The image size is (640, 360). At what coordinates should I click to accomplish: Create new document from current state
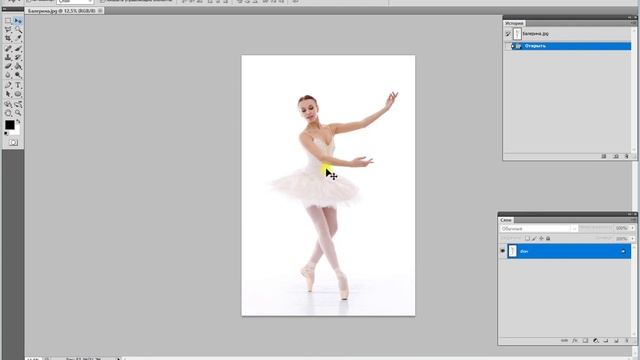pyautogui.click(x=604, y=156)
